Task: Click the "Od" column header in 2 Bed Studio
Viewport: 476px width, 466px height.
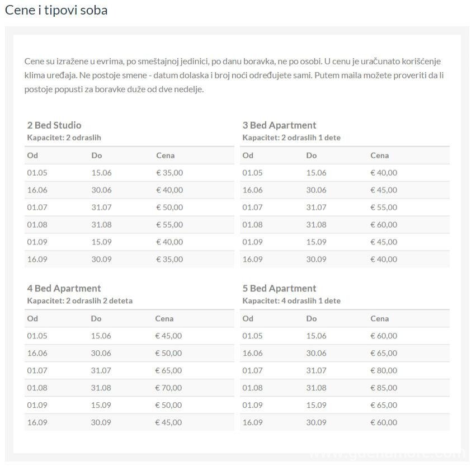Action: (x=32, y=155)
